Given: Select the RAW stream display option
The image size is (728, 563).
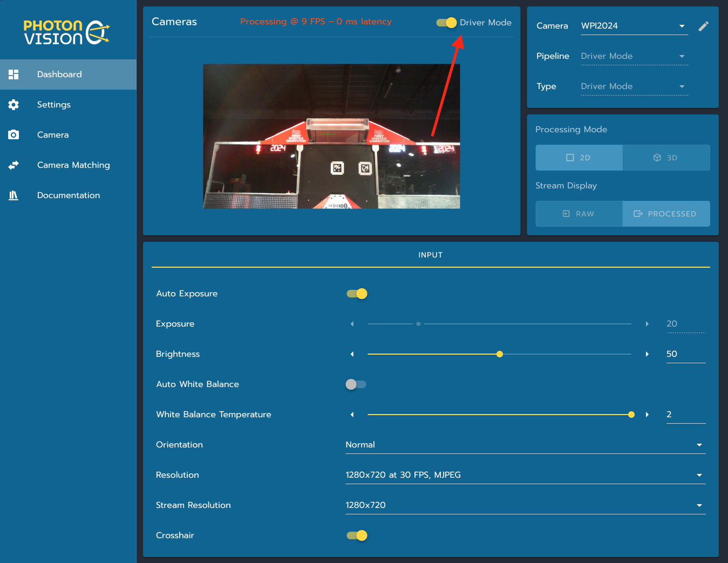Looking at the screenshot, I should [x=579, y=214].
